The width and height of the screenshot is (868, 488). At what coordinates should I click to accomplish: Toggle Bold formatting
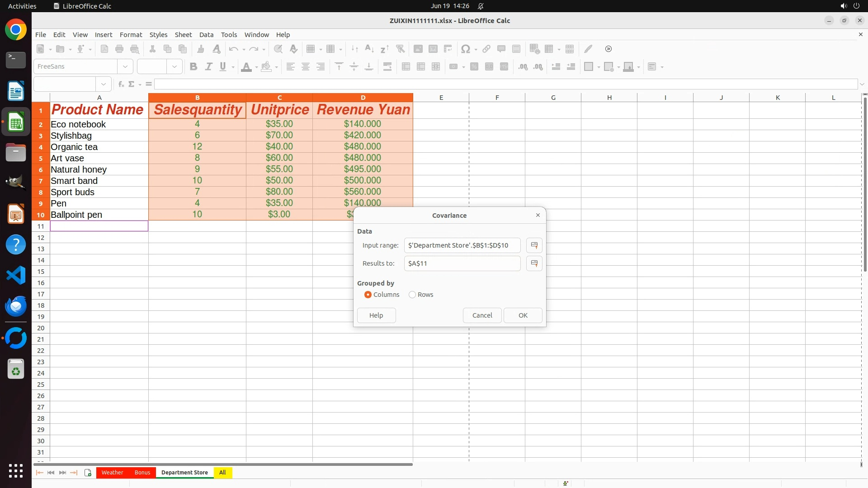(x=193, y=67)
